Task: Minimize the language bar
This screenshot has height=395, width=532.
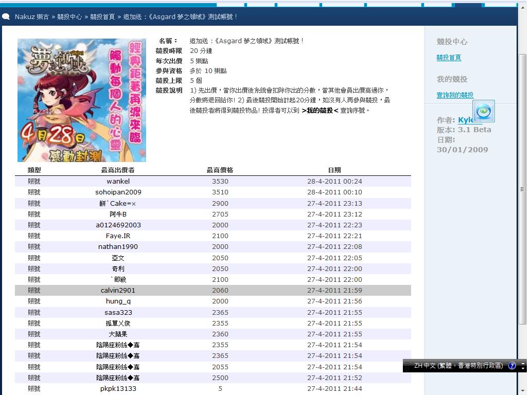Action: [523, 363]
